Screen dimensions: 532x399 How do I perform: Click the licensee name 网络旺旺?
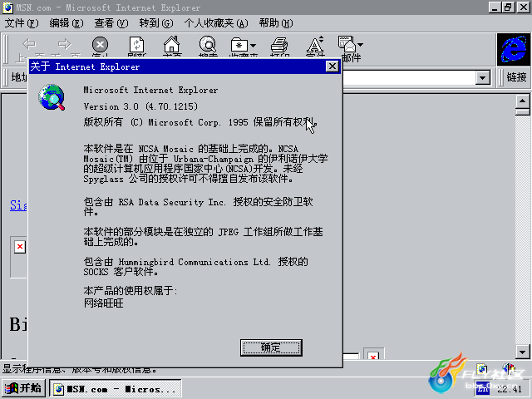pyautogui.click(x=103, y=303)
